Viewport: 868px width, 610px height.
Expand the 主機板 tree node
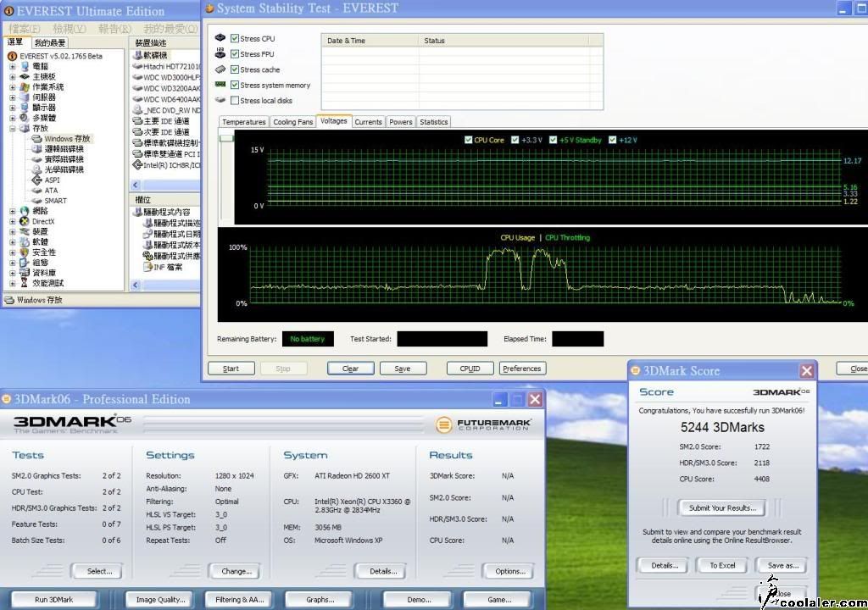pyautogui.click(x=13, y=76)
